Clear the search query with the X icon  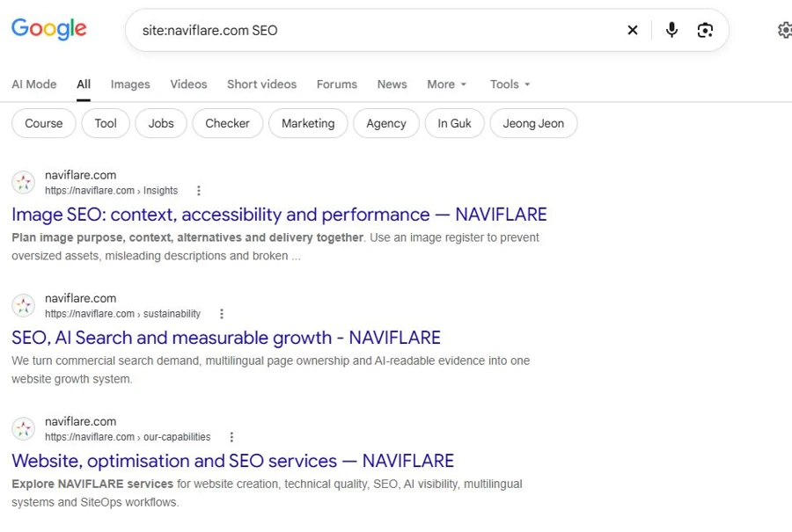tap(633, 30)
